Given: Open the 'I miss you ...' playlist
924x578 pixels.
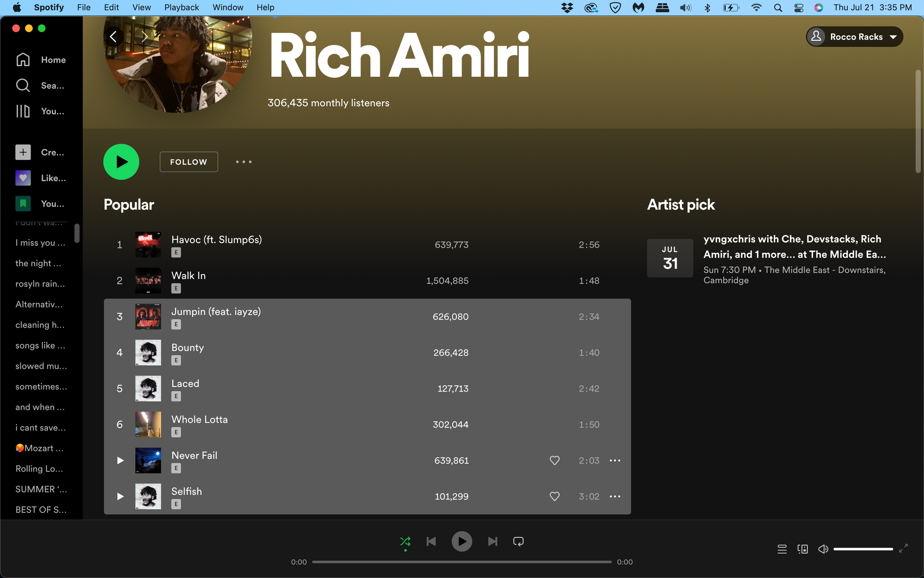Looking at the screenshot, I should tap(40, 243).
